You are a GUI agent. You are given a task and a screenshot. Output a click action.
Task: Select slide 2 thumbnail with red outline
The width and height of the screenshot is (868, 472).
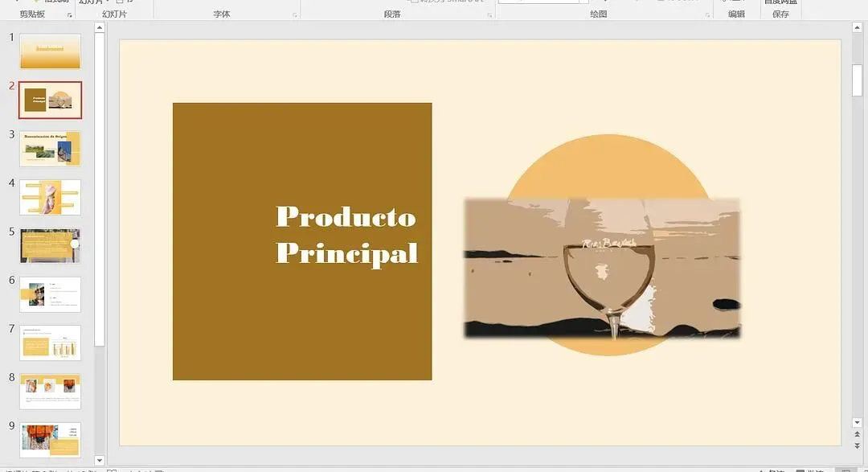pyautogui.click(x=51, y=100)
